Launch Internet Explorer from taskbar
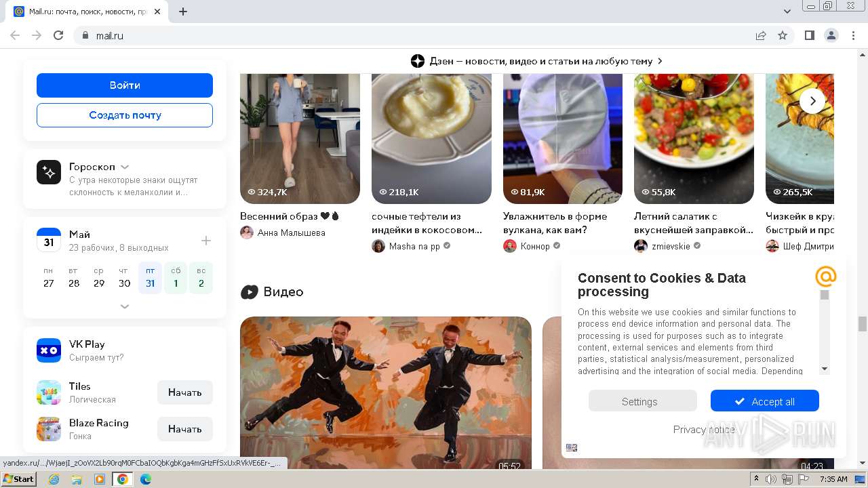Image resolution: width=868 pixels, height=488 pixels. coord(54,479)
